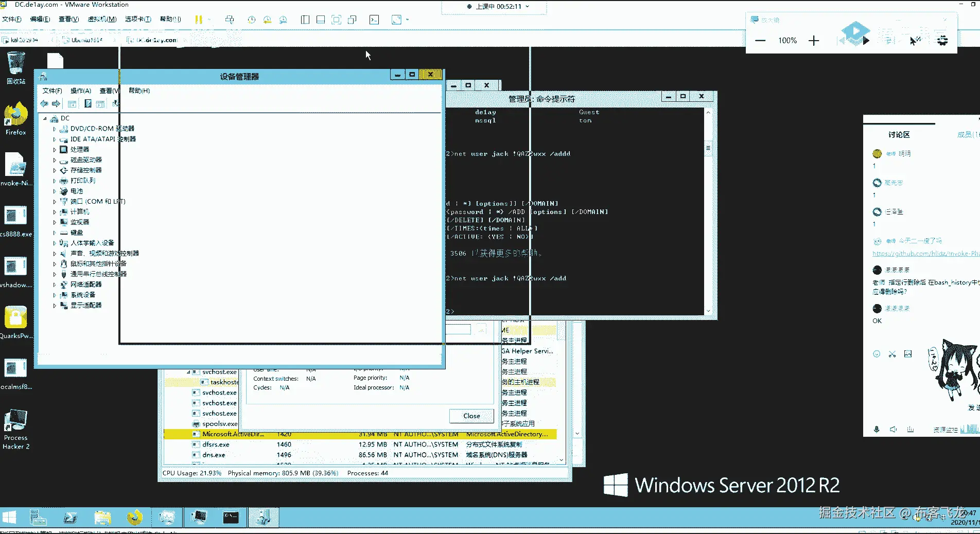Collapse the DC root node
This screenshot has width=980, height=534.
tap(45, 118)
